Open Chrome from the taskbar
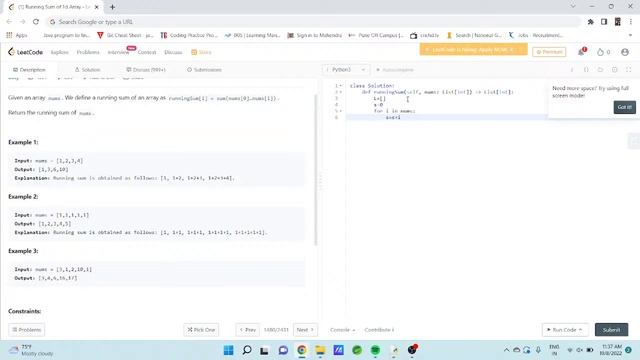The image size is (640, 360). point(302,350)
